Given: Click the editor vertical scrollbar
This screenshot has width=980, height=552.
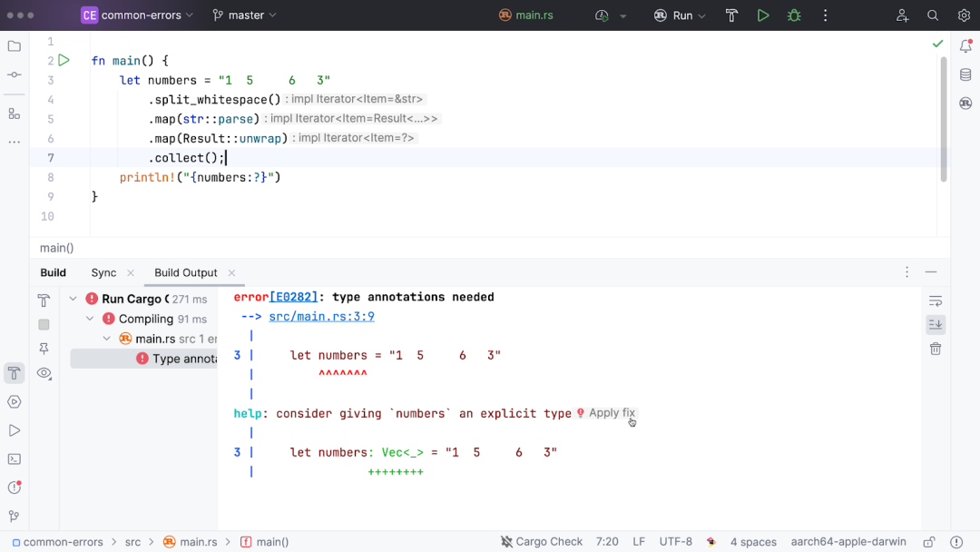Looking at the screenshot, I should coord(943,119).
